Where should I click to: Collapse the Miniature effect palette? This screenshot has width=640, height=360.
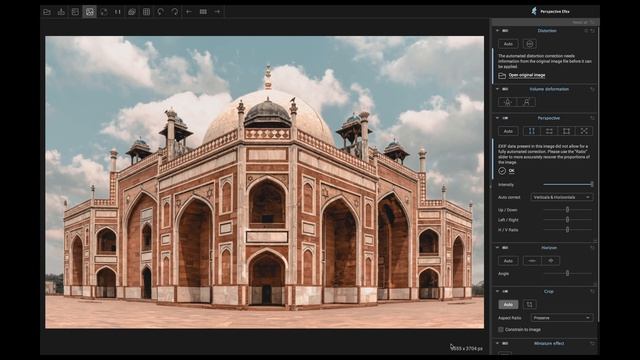[497, 343]
